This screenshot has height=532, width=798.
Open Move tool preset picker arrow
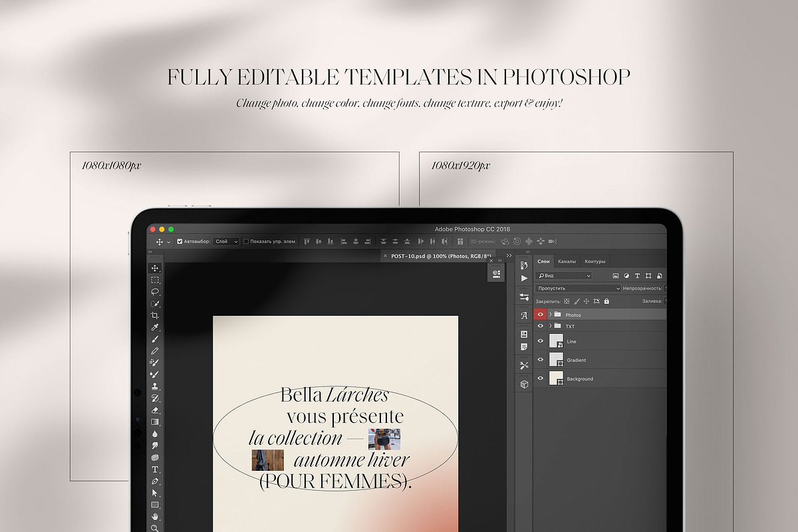(x=169, y=242)
